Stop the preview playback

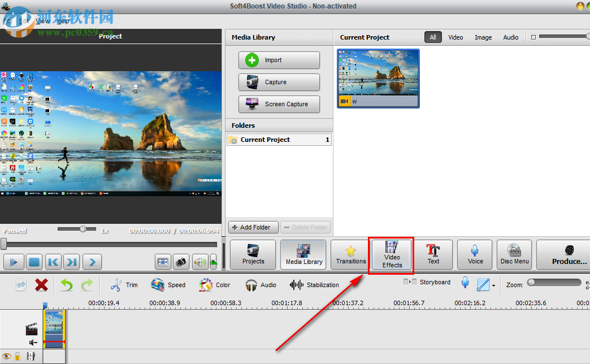[x=34, y=262]
